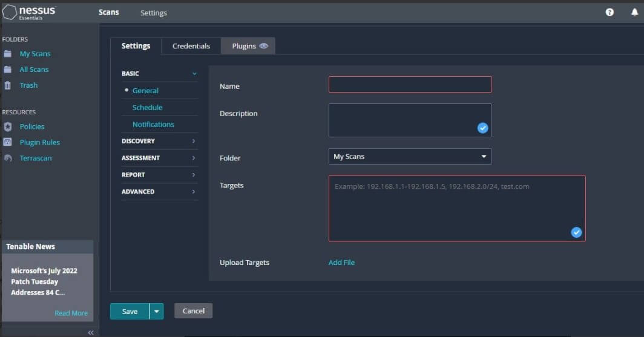Click the Policies shield icon
This screenshot has width=644, height=337.
(7, 126)
